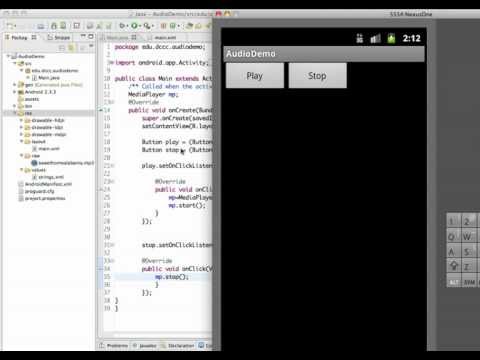Screen dimensions: 480x360
Task: Click the battery icon in emulator status bar
Action: tap(391, 38)
